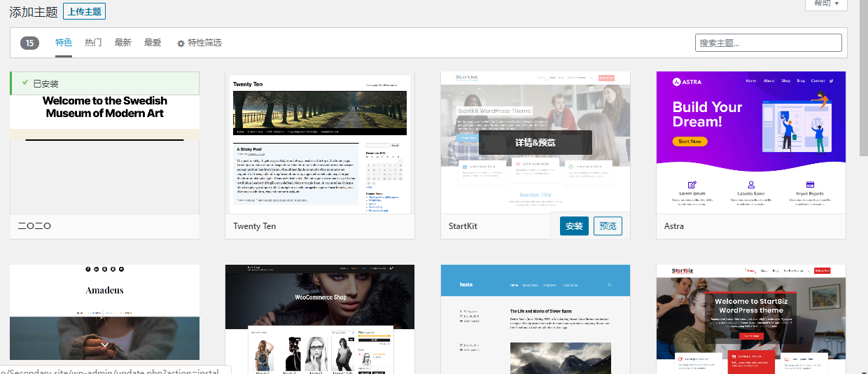Click the StartKit theme name label
This screenshot has height=374, width=868.
[463, 226]
